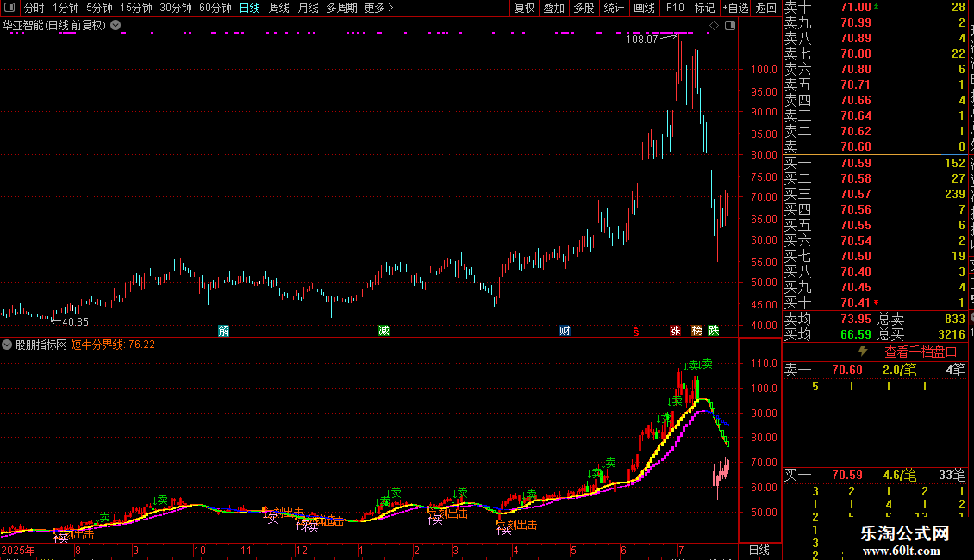Click the 买一 4.6/笔 summary value
974x560 pixels.
pos(900,475)
